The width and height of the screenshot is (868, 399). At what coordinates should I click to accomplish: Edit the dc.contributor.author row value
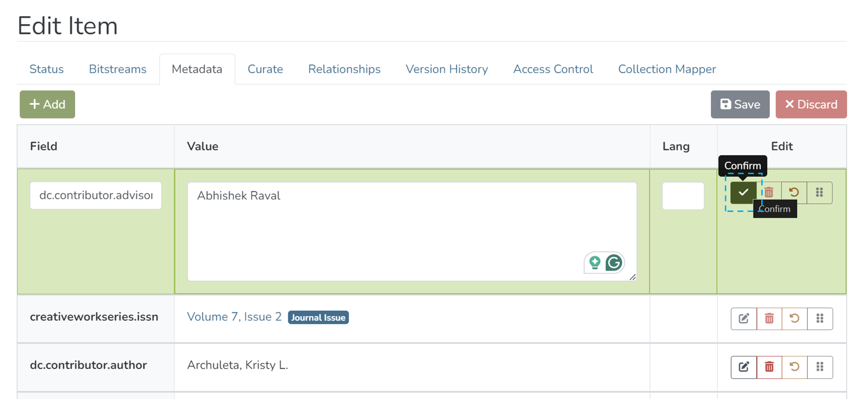pyautogui.click(x=744, y=367)
